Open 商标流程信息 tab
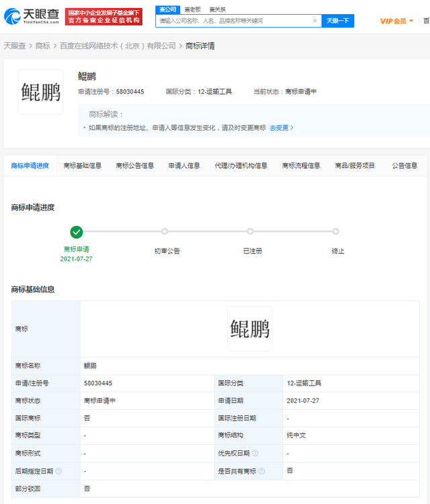The height and width of the screenshot is (504, 430). (x=301, y=165)
